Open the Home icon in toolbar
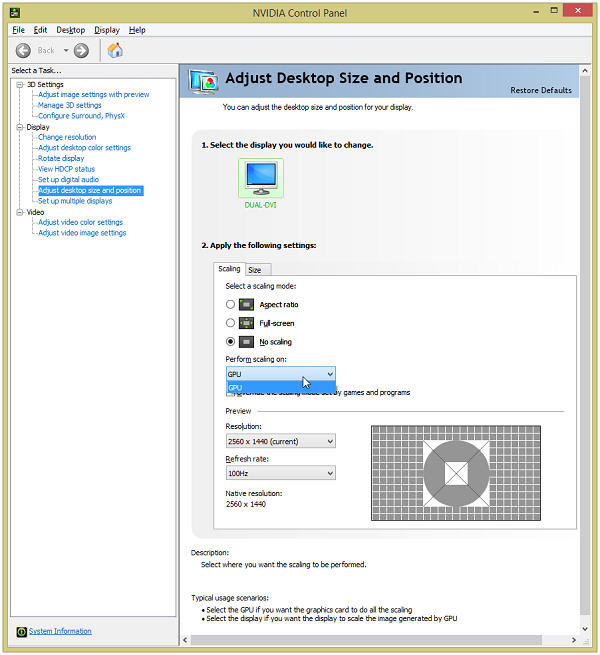The width and height of the screenshot is (600, 655). [115, 50]
